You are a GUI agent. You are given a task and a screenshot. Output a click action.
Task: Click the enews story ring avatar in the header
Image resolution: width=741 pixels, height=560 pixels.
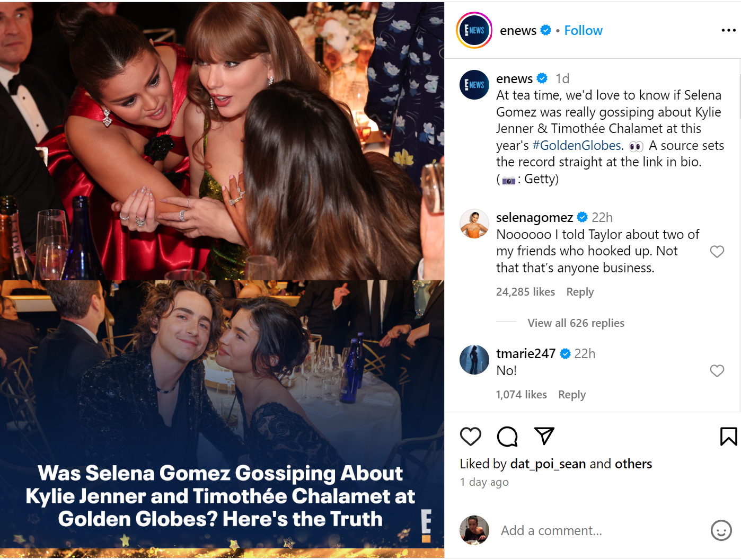(x=474, y=30)
